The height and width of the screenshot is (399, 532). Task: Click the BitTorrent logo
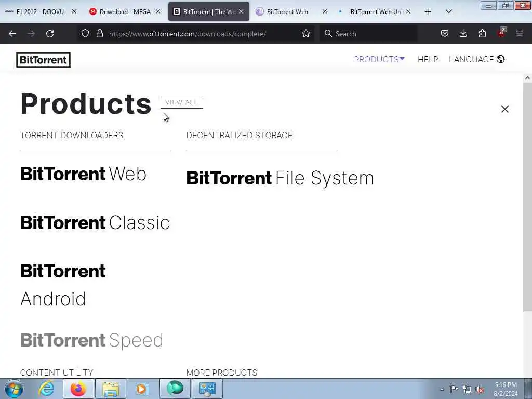[44, 60]
